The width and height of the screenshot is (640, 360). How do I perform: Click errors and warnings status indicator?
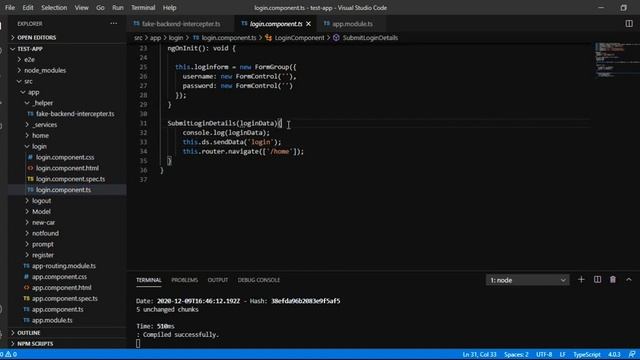(x=9, y=354)
